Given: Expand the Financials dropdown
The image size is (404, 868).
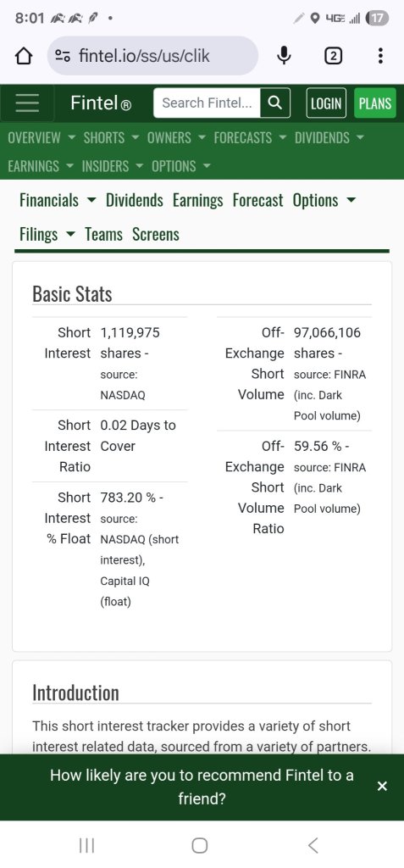Looking at the screenshot, I should click(x=58, y=200).
